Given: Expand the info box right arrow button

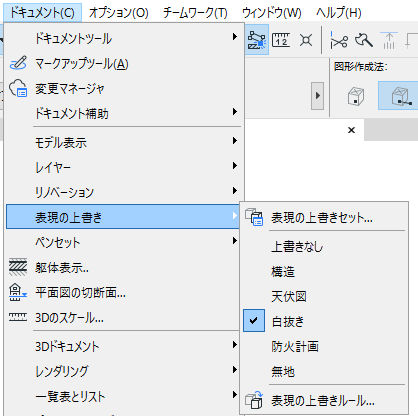Looking at the screenshot, I should pyautogui.click(x=317, y=96).
